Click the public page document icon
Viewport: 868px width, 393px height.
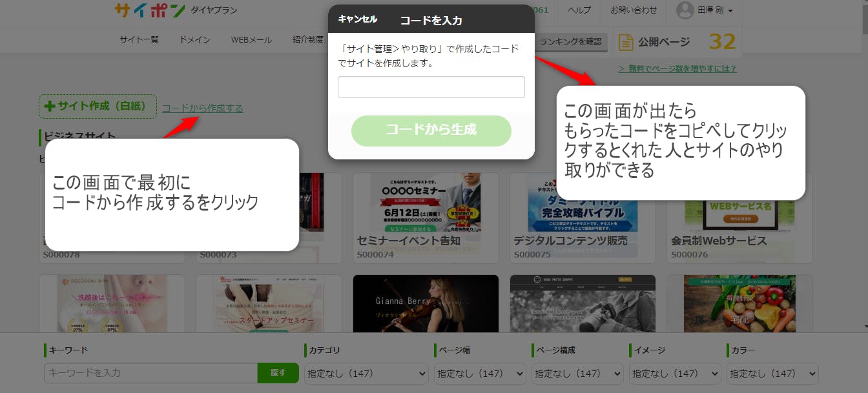(x=625, y=43)
